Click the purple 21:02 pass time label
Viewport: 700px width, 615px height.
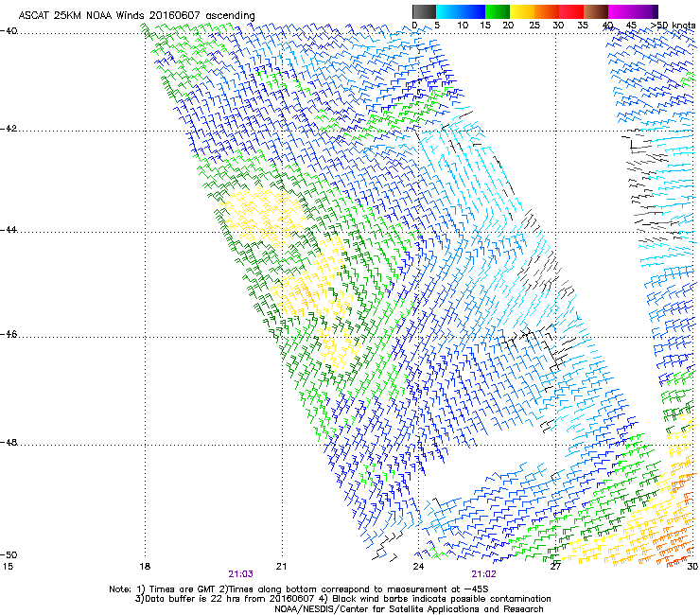pos(483,574)
